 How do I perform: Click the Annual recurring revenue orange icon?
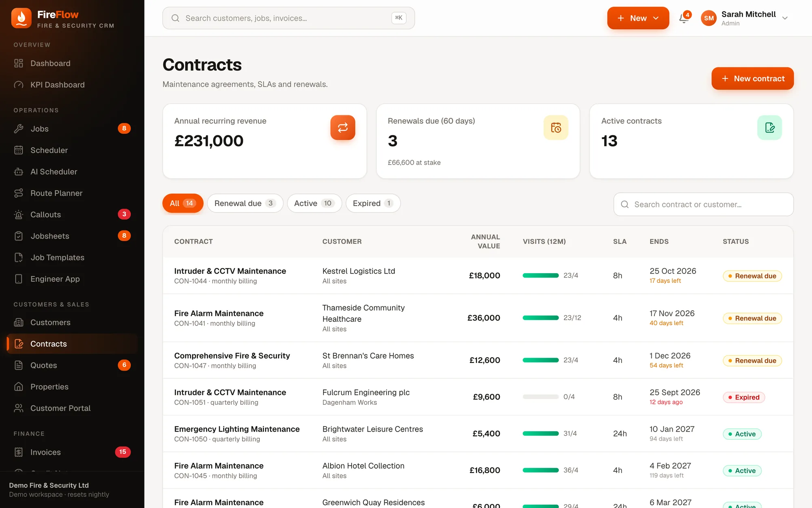pyautogui.click(x=343, y=128)
